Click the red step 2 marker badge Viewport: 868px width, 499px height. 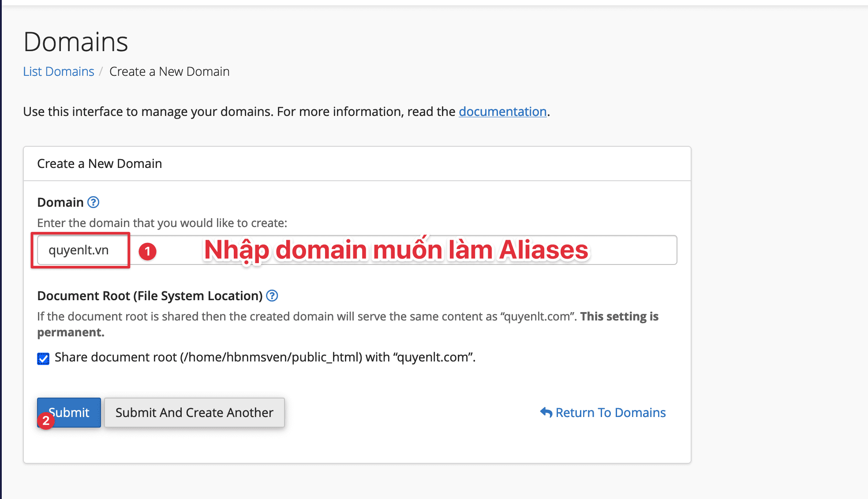point(46,421)
